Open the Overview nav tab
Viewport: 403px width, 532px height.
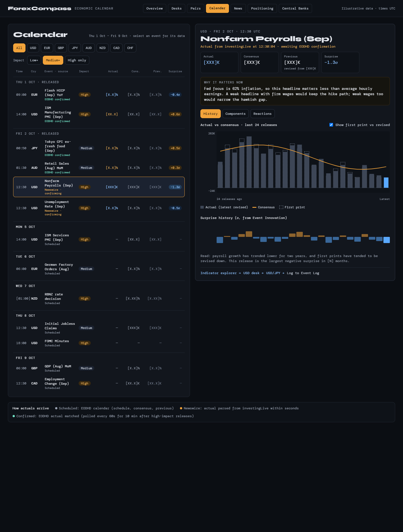tap(154, 8)
